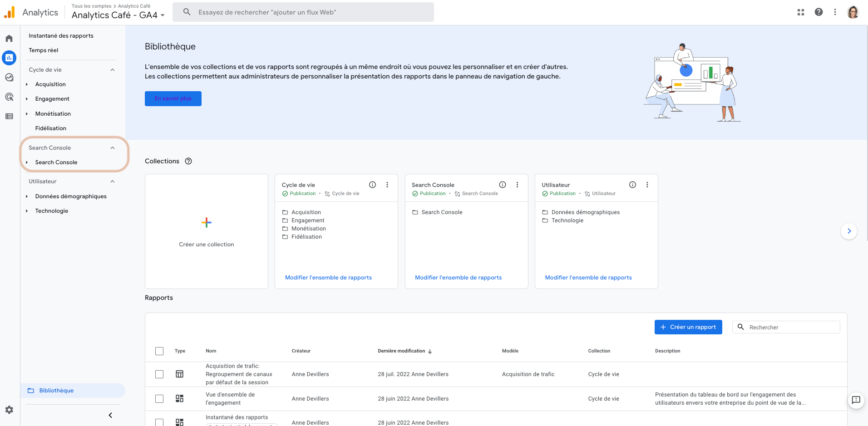Screen dimensions: 868x426
Task: Collapse the Utilisateur section
Action: [113, 181]
